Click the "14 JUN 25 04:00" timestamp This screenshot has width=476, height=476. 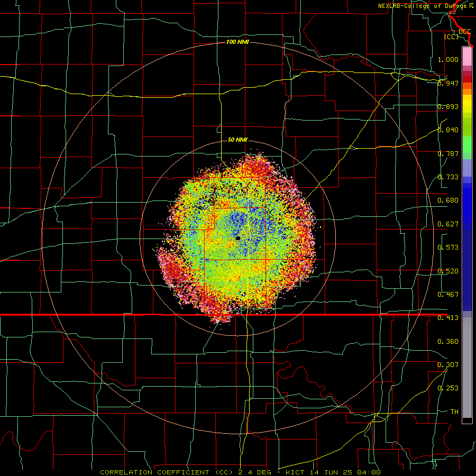[344, 472]
